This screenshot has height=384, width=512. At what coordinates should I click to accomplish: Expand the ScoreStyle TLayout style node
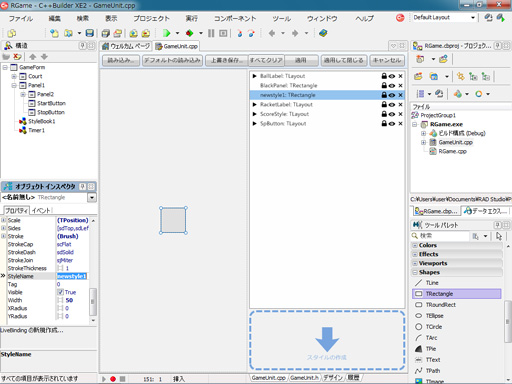point(255,114)
